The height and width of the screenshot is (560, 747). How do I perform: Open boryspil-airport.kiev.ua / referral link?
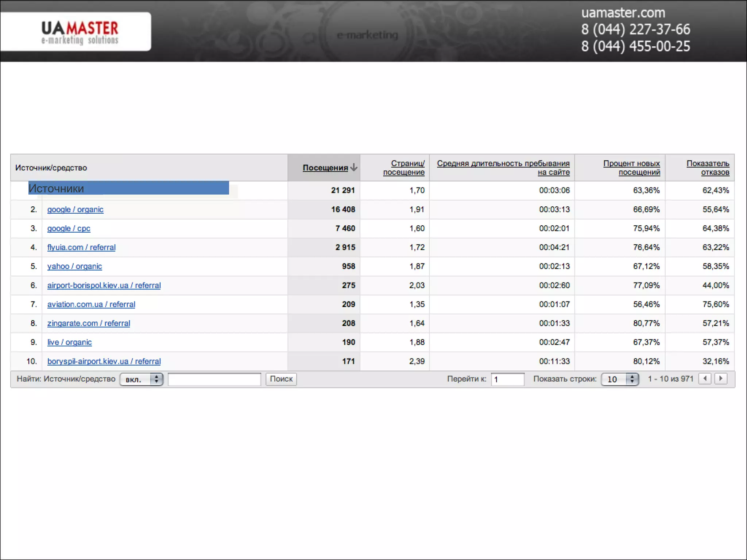(104, 361)
